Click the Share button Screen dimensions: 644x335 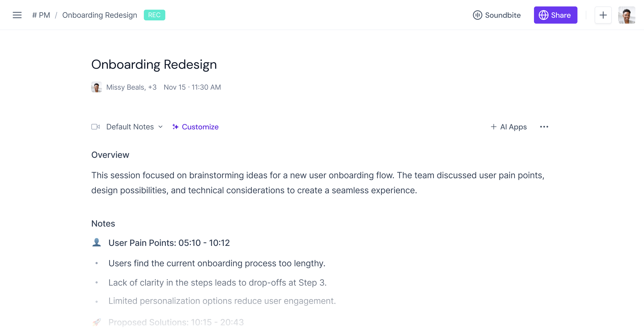click(555, 15)
